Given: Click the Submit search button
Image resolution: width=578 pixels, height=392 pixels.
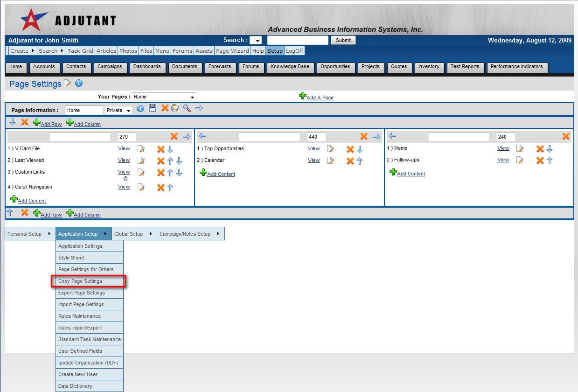Looking at the screenshot, I should tap(343, 40).
